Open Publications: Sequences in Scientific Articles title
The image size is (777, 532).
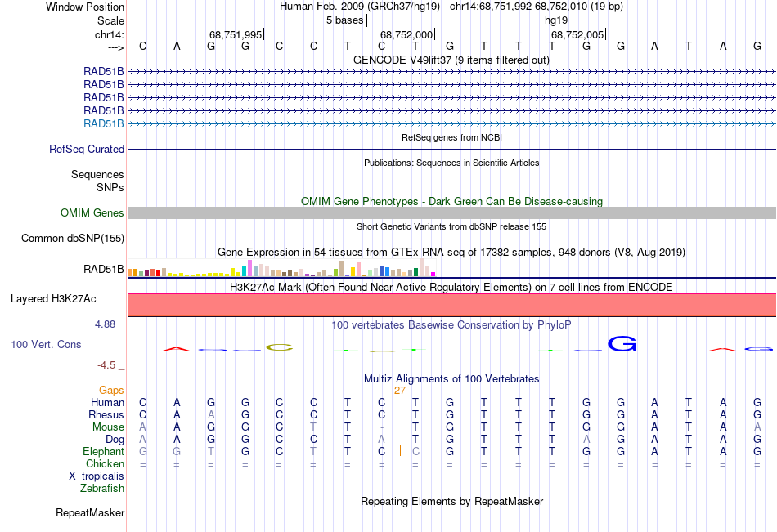point(451,163)
